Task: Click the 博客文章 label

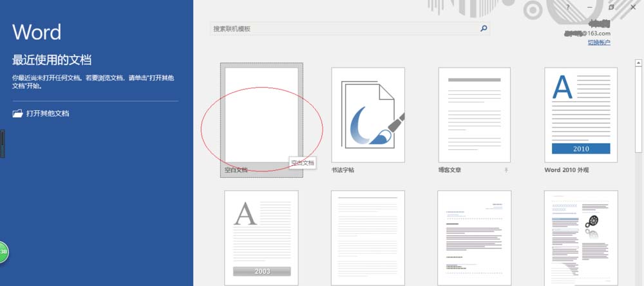Action: (450, 169)
